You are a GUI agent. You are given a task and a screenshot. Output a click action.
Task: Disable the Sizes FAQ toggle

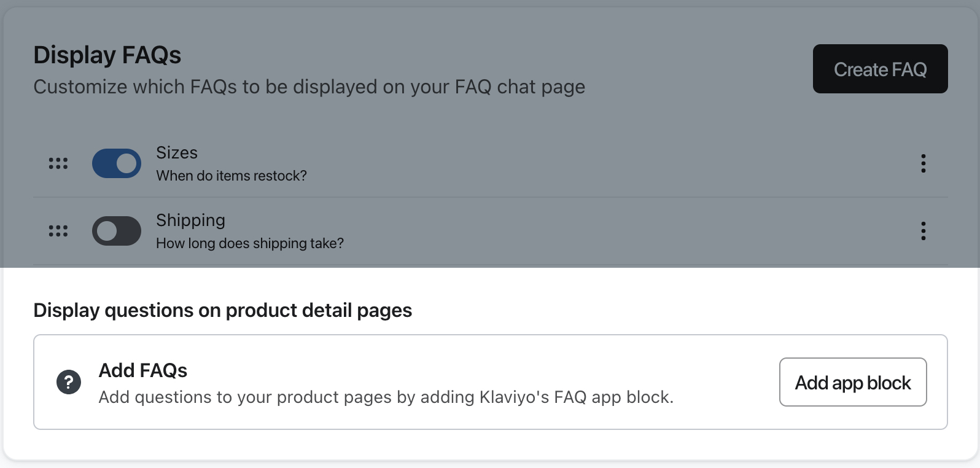point(117,163)
